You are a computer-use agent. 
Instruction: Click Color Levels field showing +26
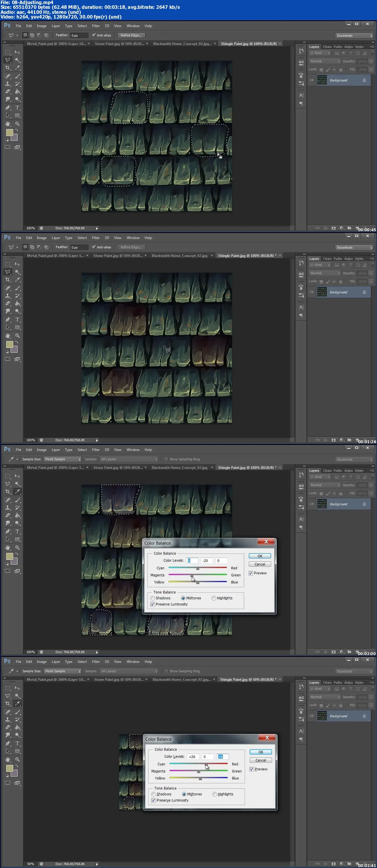click(x=193, y=757)
